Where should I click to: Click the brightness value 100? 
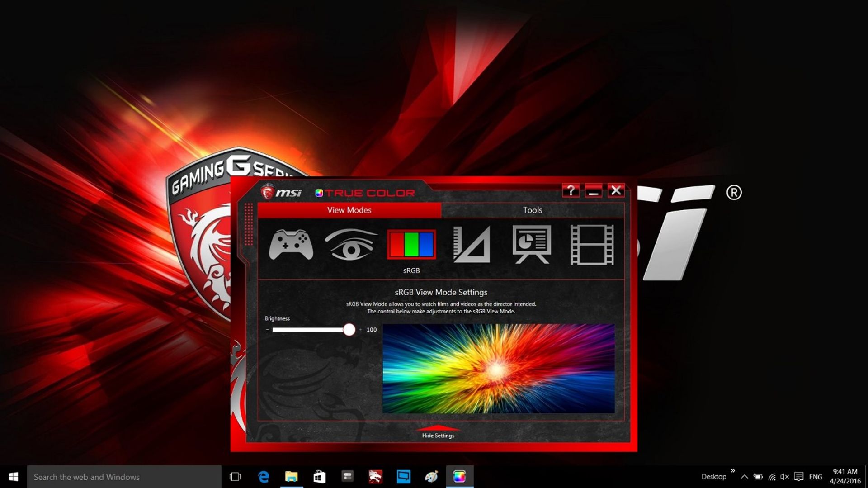[x=372, y=330]
